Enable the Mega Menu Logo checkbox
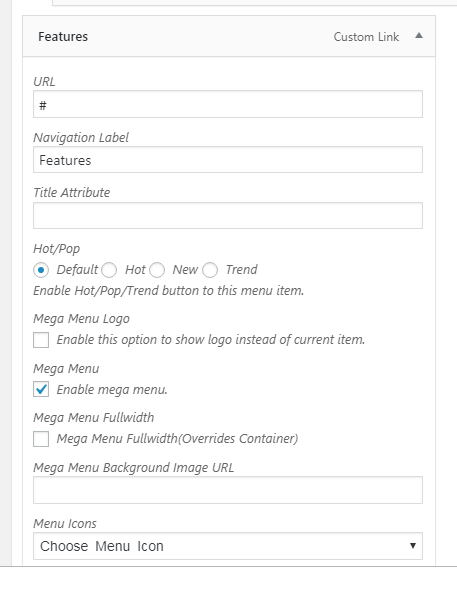The width and height of the screenshot is (457, 612). [x=41, y=340]
